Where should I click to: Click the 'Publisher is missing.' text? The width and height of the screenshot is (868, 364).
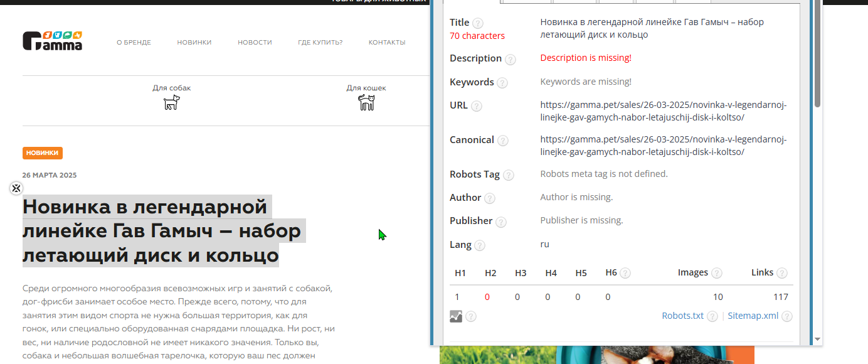pos(582,220)
